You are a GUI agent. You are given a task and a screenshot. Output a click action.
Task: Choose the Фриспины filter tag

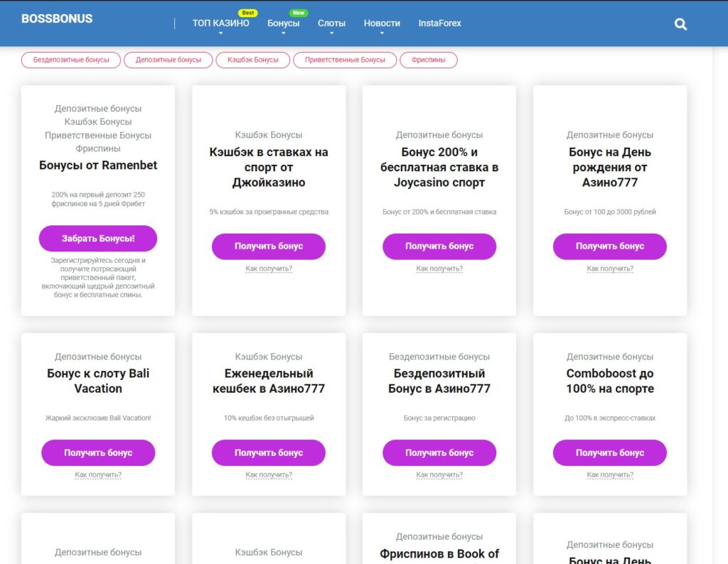pyautogui.click(x=428, y=60)
